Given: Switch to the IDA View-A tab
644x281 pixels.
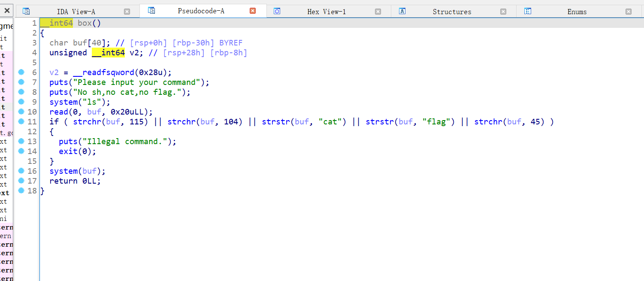Looking at the screenshot, I should click(x=76, y=12).
